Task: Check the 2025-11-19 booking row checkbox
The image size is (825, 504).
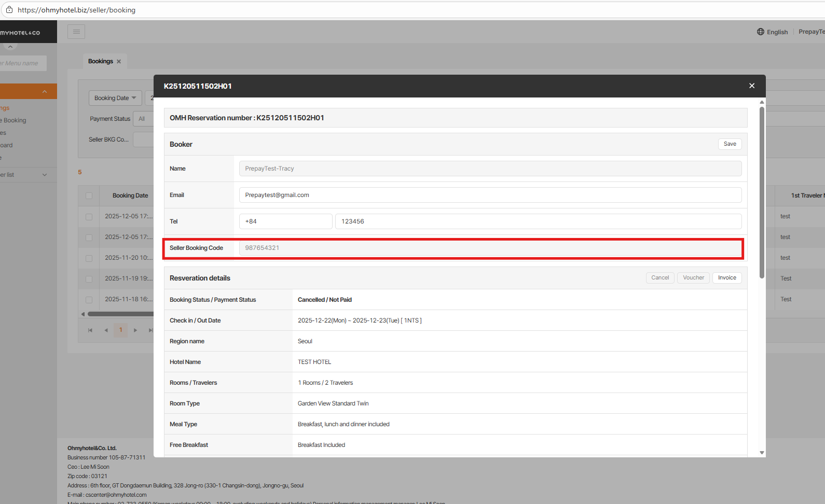Action: tap(89, 279)
